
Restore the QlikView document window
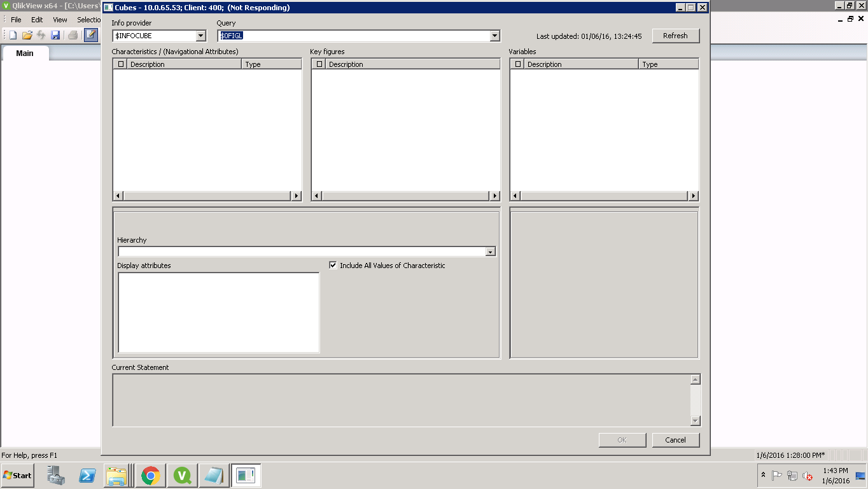tap(850, 19)
